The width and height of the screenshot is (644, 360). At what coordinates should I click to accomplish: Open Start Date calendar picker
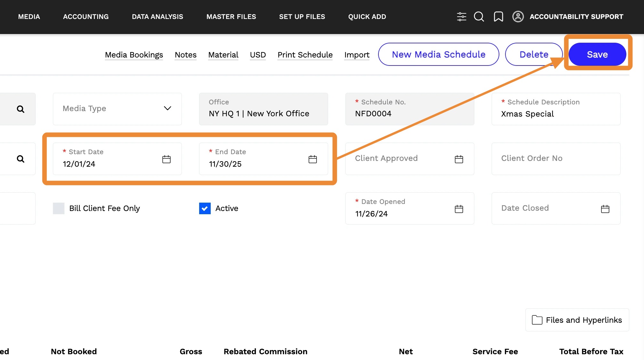pos(166,159)
